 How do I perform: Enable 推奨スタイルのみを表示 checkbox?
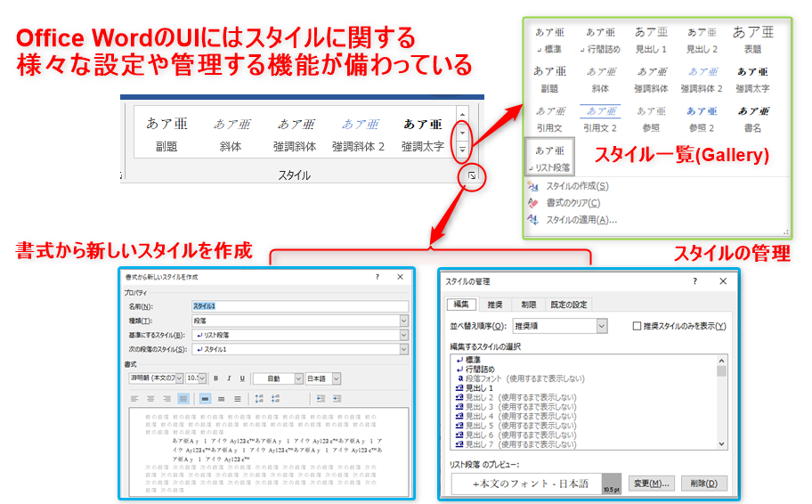click(x=637, y=326)
